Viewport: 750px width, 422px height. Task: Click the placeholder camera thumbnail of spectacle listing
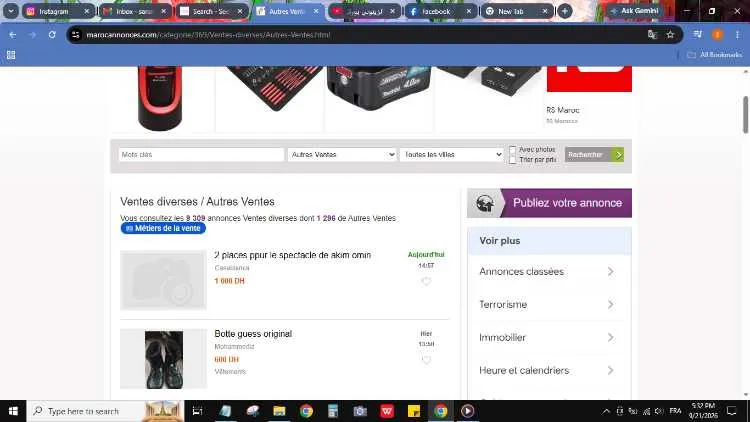[163, 281]
